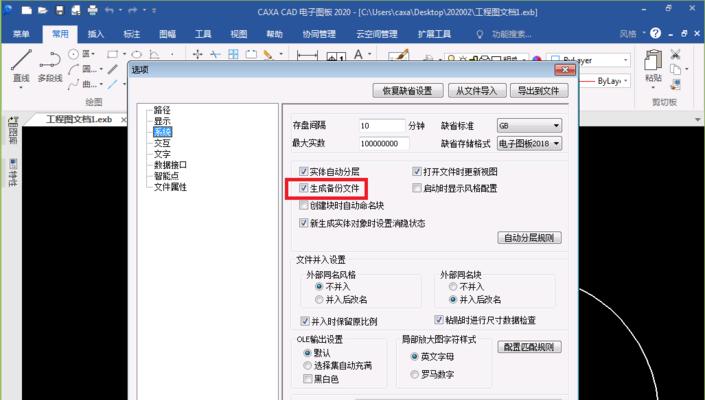
Task: Click the copy icon in 剪切板 group
Action: [x=675, y=69]
